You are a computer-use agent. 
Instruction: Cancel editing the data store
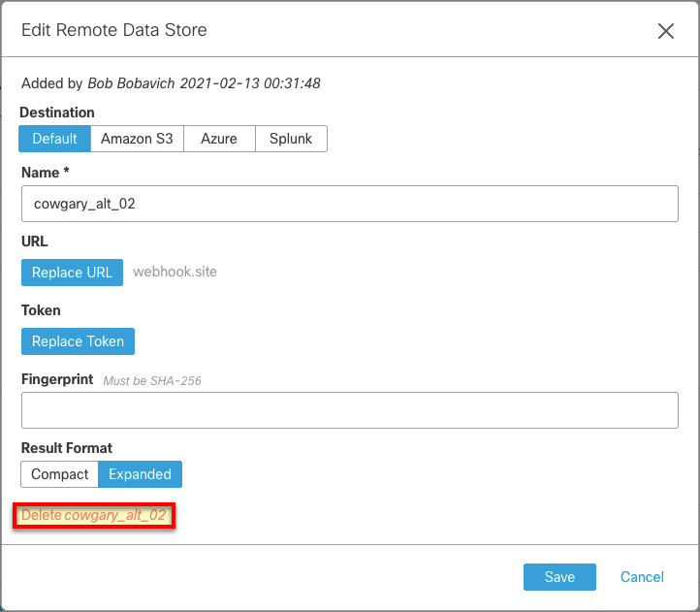coord(642,577)
